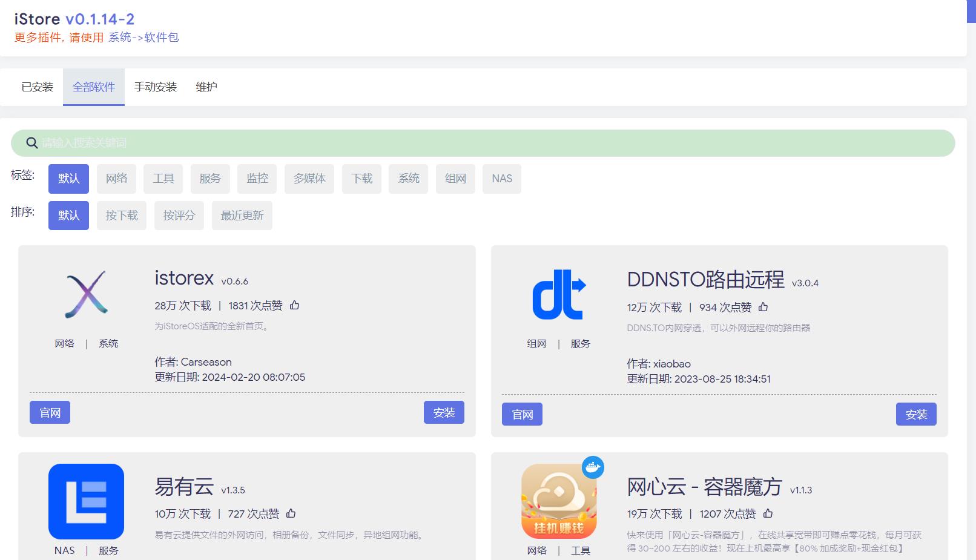Click the 网心云 cloud app icon
Screen dimensions: 976x560
pyautogui.click(x=559, y=501)
